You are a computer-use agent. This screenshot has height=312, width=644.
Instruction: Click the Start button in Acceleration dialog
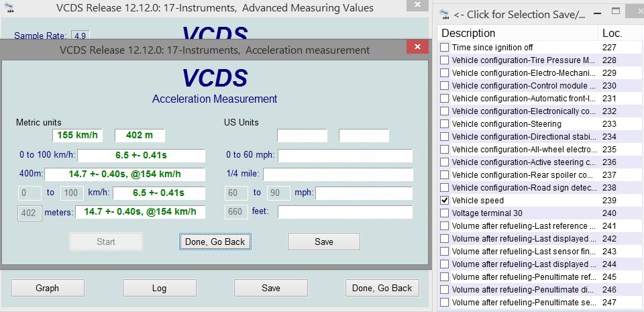[106, 242]
